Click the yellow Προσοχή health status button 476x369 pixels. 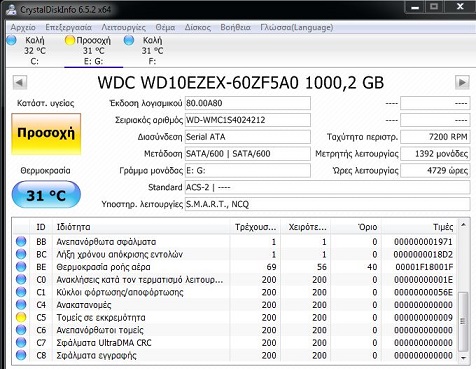coord(46,134)
